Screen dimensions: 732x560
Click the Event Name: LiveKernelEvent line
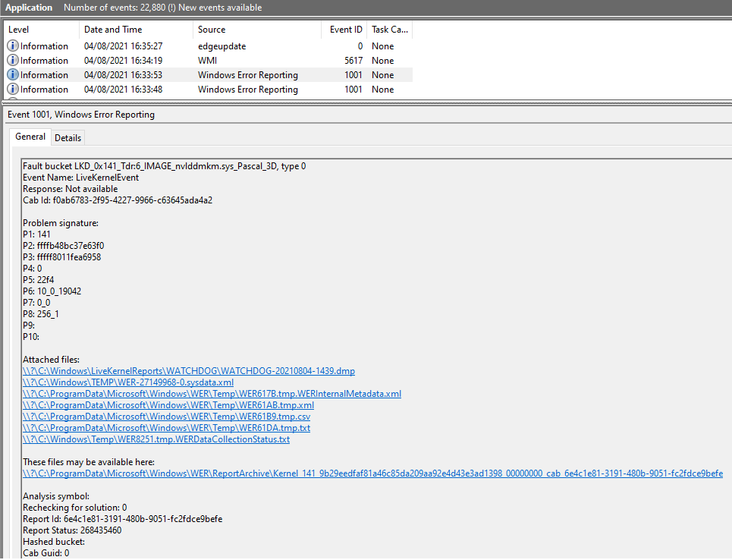click(x=80, y=178)
